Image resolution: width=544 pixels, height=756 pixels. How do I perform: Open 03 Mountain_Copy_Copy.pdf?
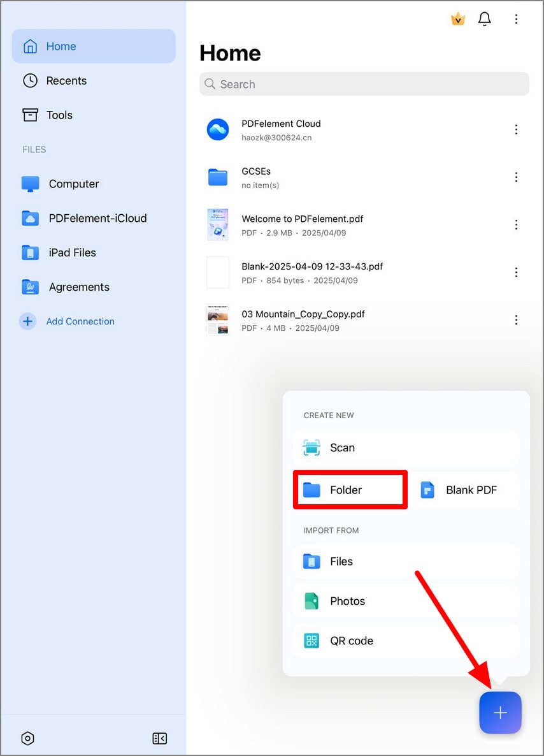pyautogui.click(x=364, y=320)
